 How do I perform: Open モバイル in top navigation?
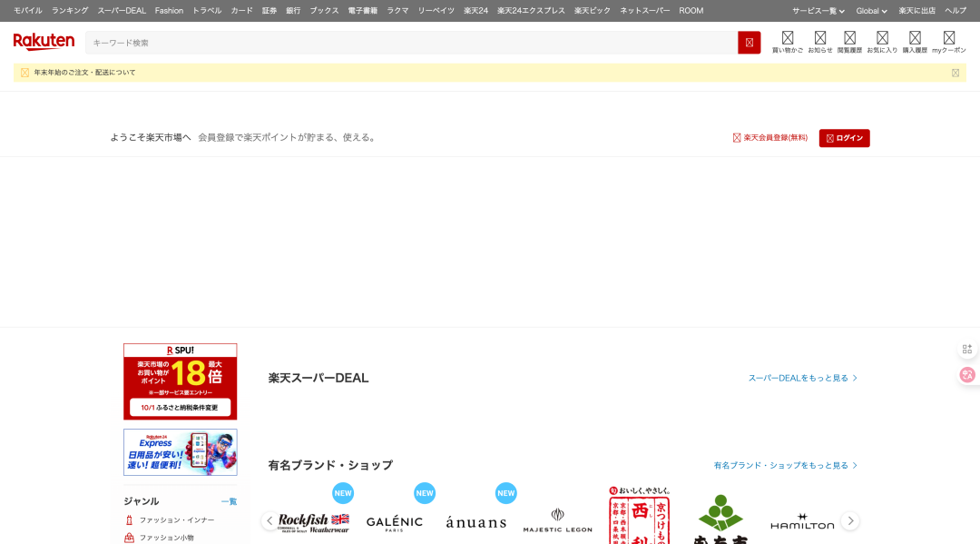(x=27, y=11)
